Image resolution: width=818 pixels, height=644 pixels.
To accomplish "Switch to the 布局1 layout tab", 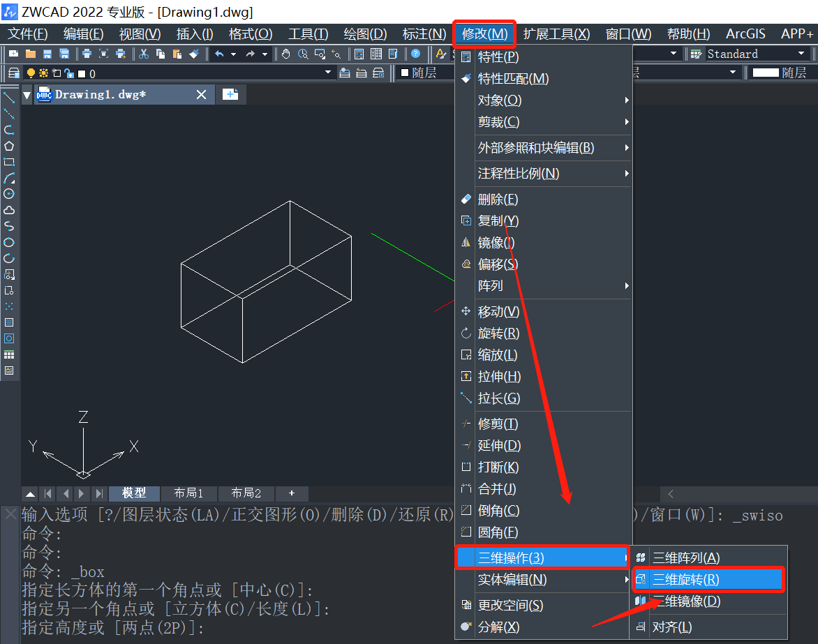I will (x=188, y=493).
